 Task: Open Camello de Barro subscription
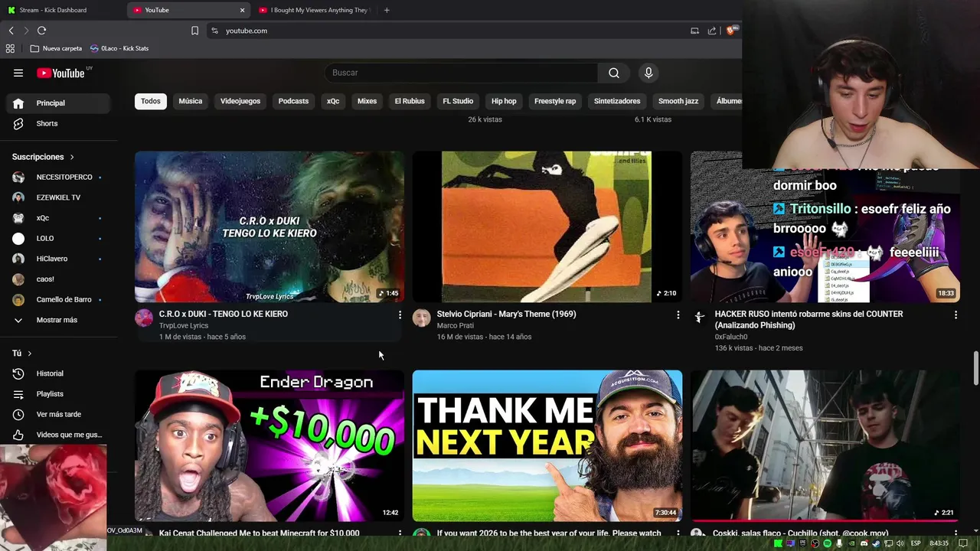58,300
